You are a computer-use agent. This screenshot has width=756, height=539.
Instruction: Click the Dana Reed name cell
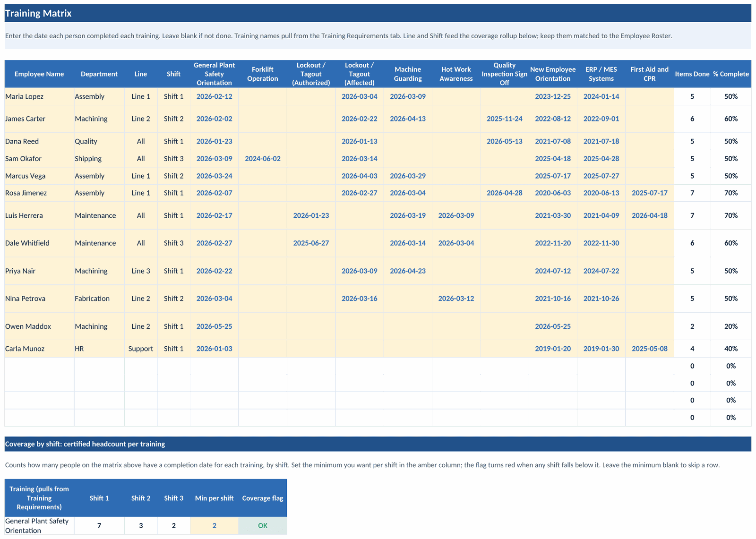(39, 141)
